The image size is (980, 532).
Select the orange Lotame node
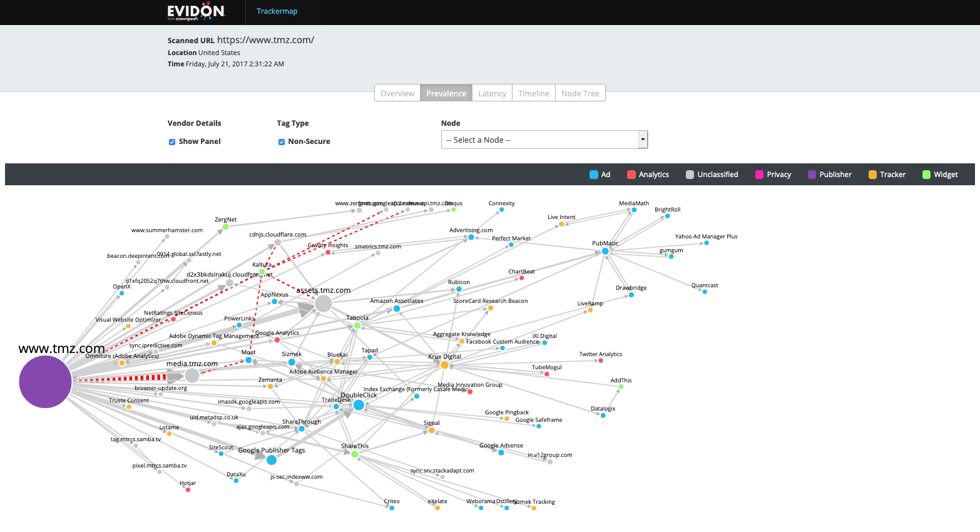tap(169, 434)
